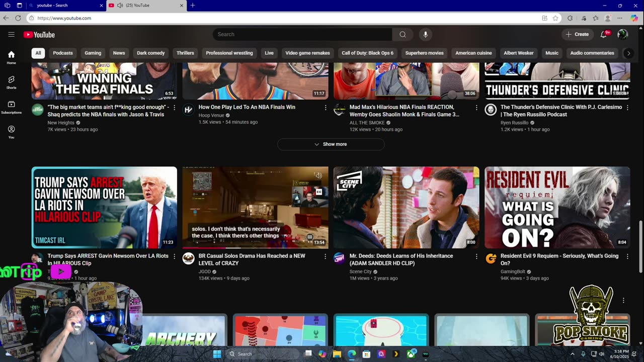Open the You section in sidebar

11,132
